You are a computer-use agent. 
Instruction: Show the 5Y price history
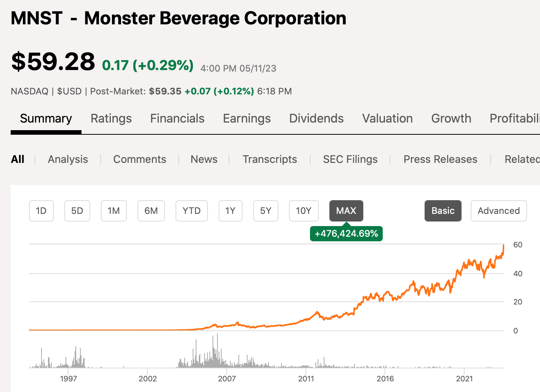point(265,211)
